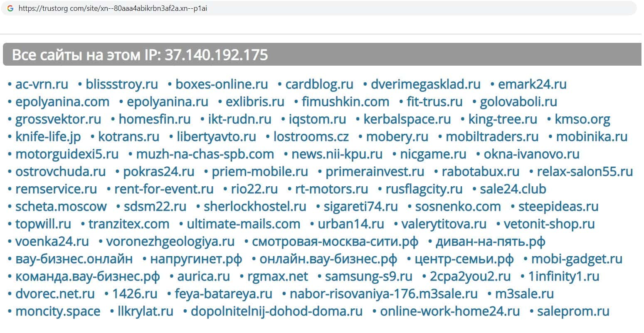The height and width of the screenshot is (333, 644).
Task: Click the emark24.ru link
Action: tap(532, 84)
